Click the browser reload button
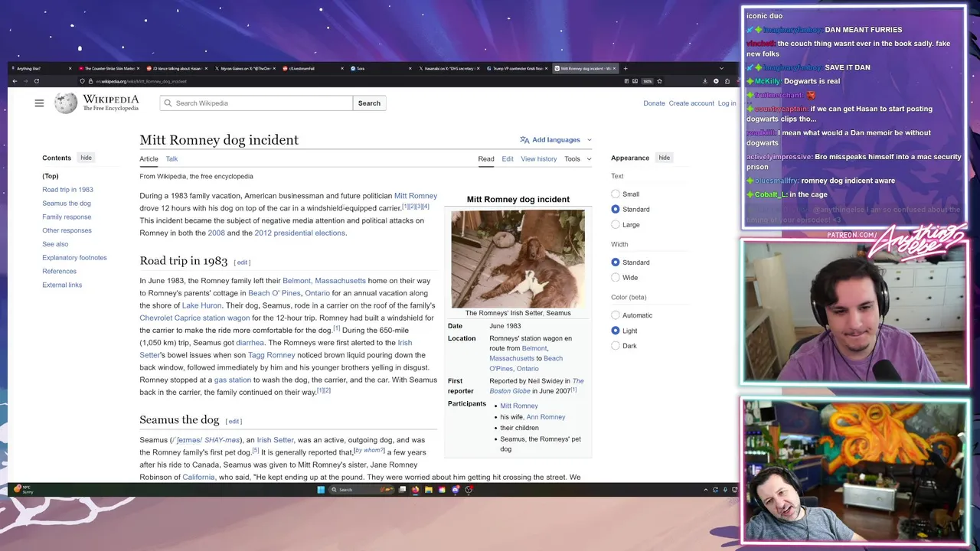This screenshot has height=551, width=980. [36, 81]
